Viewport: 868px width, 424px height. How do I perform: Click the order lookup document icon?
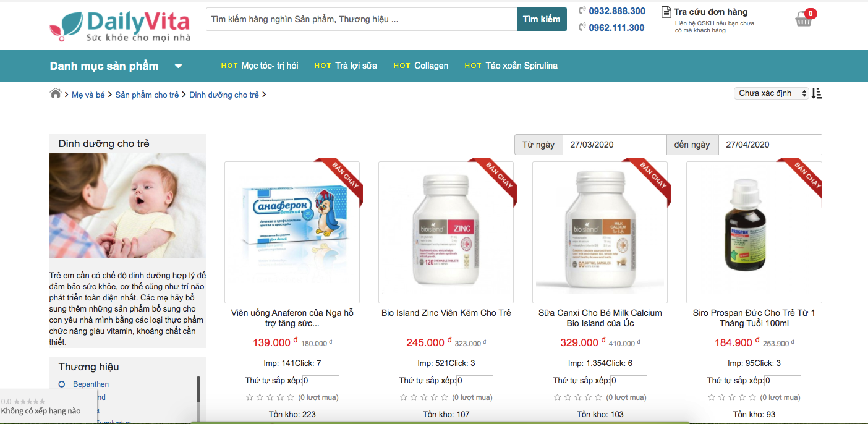click(666, 12)
